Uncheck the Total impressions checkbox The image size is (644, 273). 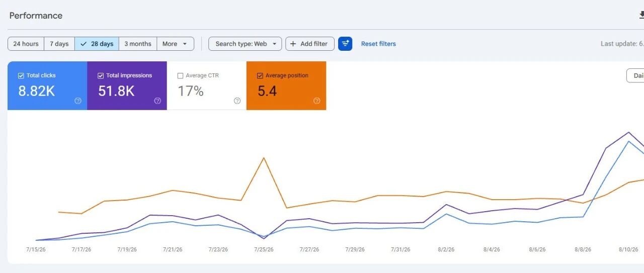pos(101,75)
